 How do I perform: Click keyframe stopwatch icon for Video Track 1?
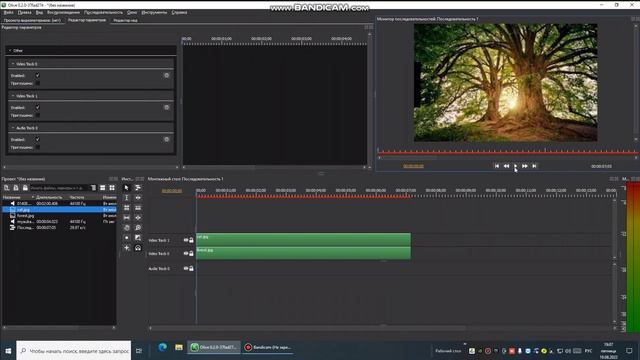tap(167, 107)
